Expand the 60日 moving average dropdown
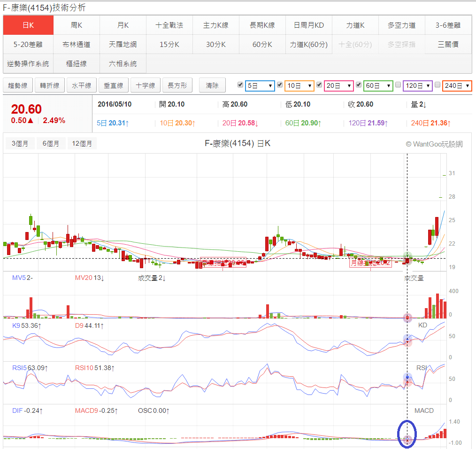This screenshot has height=449, width=476. (x=378, y=86)
